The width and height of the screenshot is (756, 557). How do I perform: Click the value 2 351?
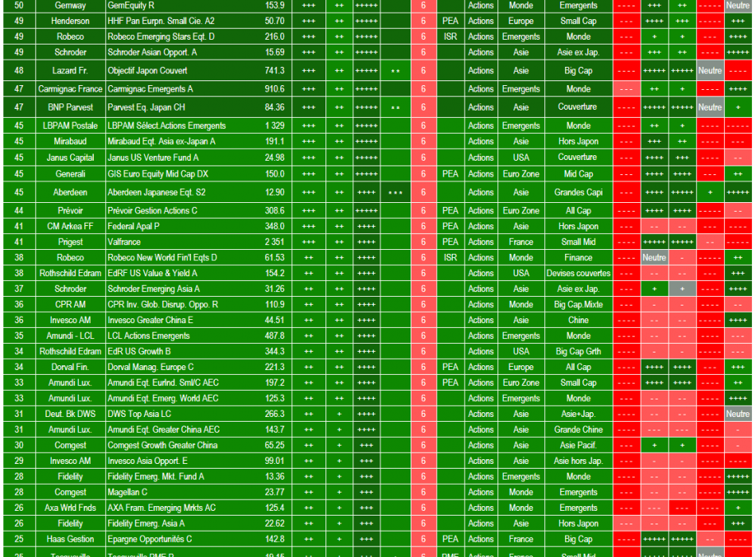[275, 242]
